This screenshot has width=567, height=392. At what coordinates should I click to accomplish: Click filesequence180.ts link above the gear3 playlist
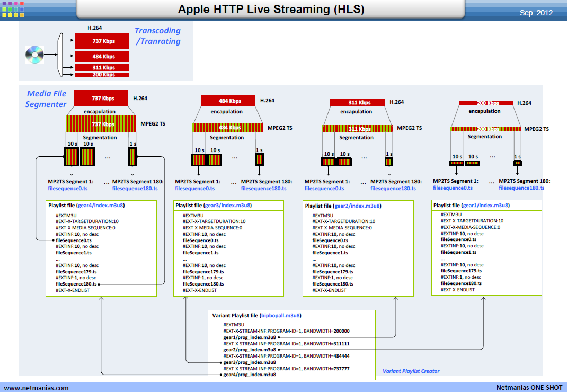[263, 189]
